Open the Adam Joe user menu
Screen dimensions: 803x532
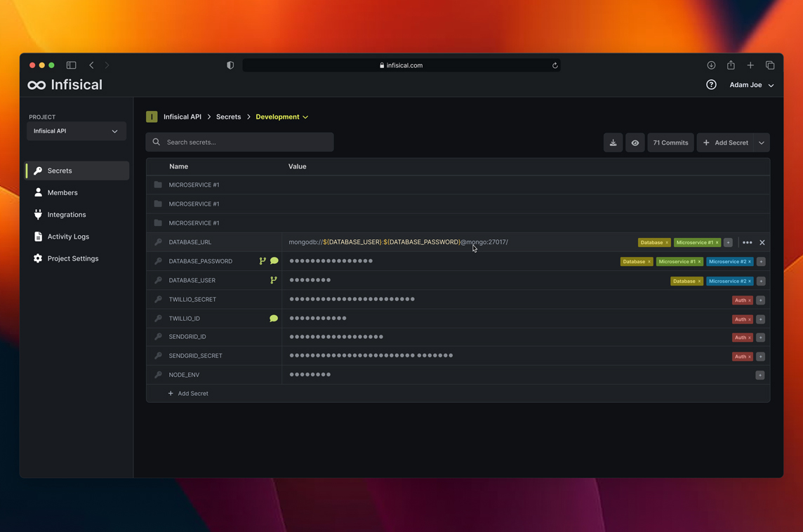751,85
